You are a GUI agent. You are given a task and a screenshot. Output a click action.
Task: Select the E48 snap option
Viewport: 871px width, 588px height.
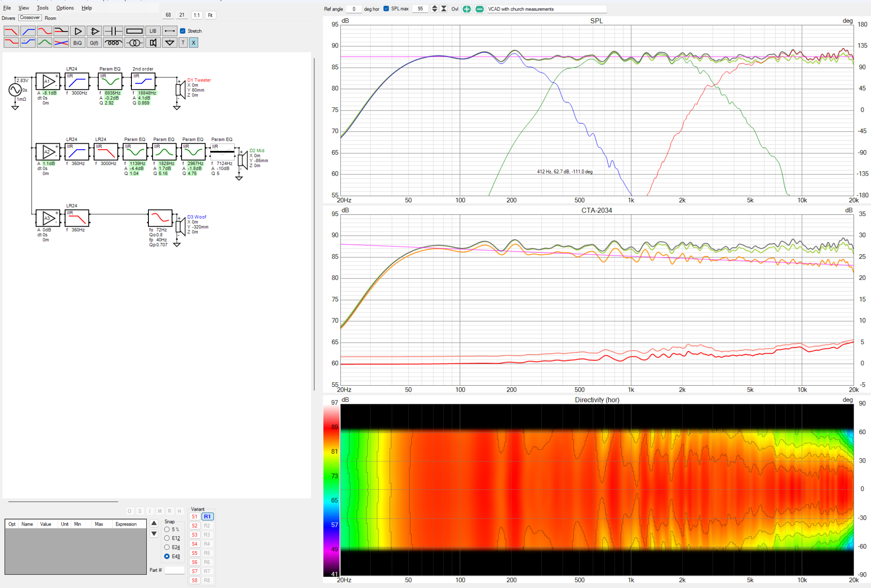[167, 556]
